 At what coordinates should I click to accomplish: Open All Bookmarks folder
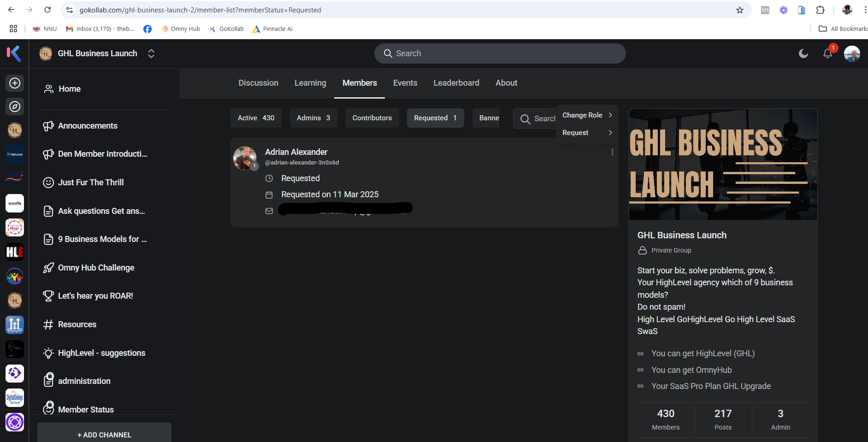click(x=843, y=29)
